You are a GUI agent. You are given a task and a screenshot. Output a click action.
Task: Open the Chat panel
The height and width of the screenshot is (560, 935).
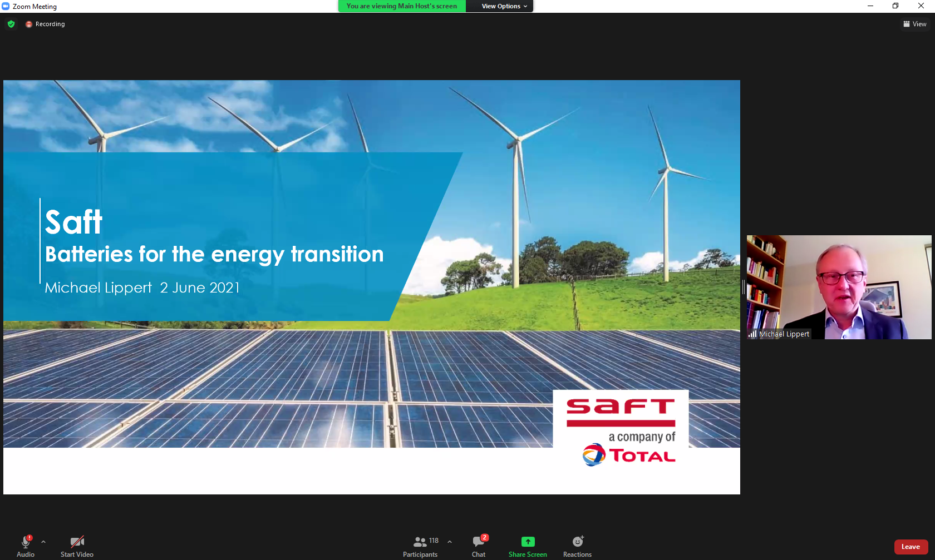[x=479, y=542]
